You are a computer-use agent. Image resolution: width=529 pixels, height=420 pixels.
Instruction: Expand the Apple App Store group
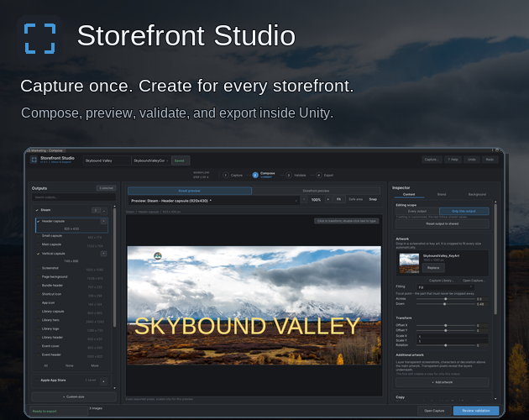tap(104, 381)
